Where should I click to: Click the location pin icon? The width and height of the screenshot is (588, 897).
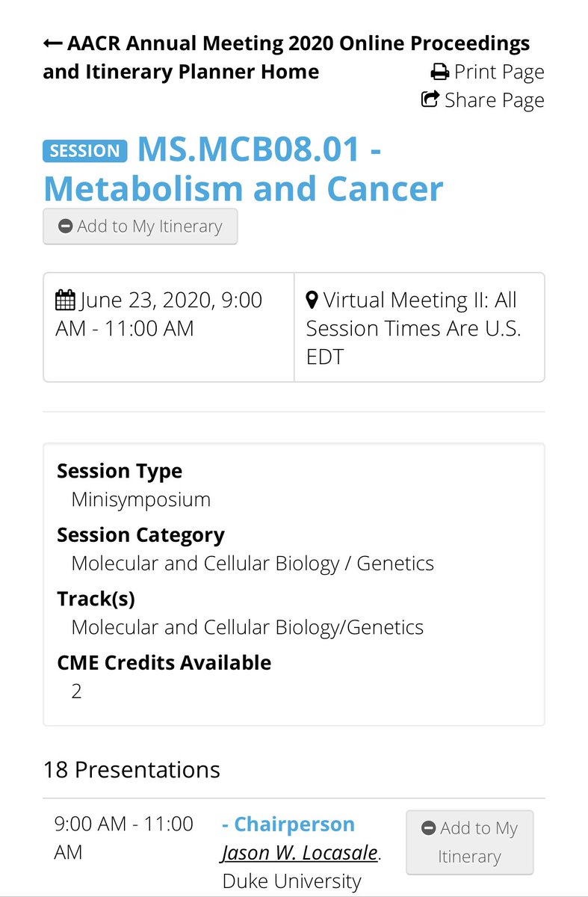pos(312,300)
